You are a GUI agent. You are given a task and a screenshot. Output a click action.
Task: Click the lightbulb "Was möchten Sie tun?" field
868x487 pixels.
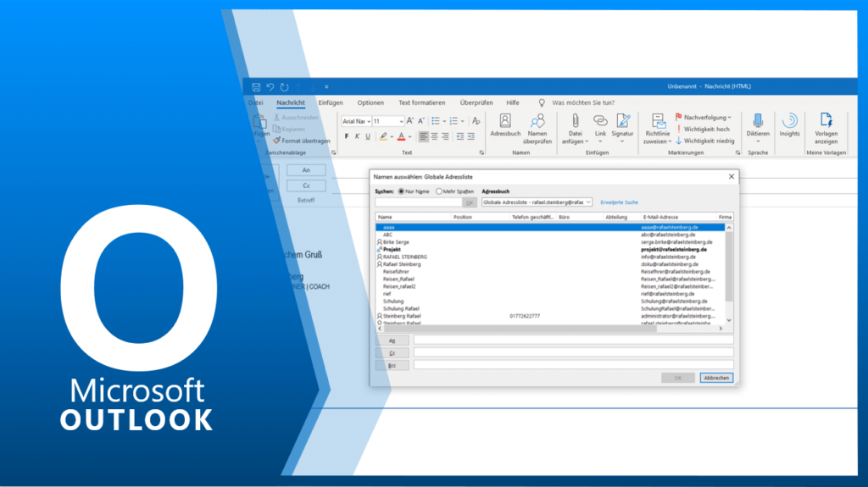coord(576,102)
